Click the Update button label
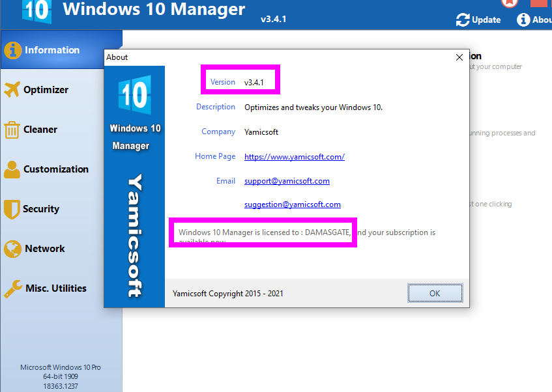This screenshot has width=552, height=392. click(486, 20)
